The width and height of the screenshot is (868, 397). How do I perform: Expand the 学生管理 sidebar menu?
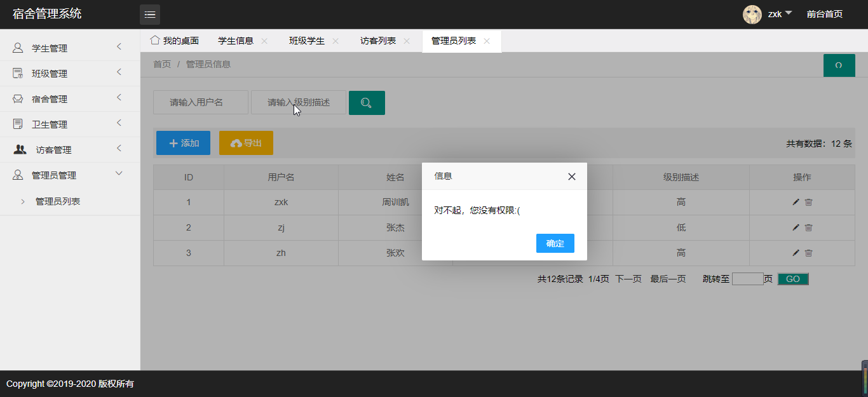tap(70, 48)
